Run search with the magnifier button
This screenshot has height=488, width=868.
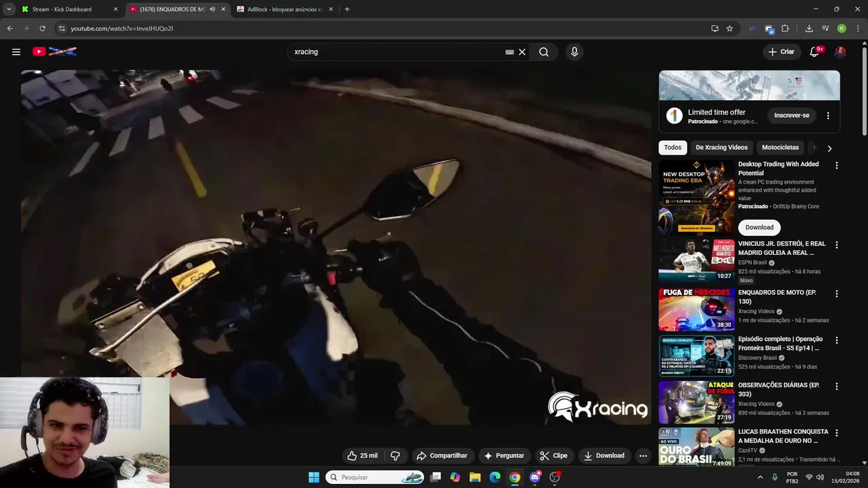[x=544, y=52]
